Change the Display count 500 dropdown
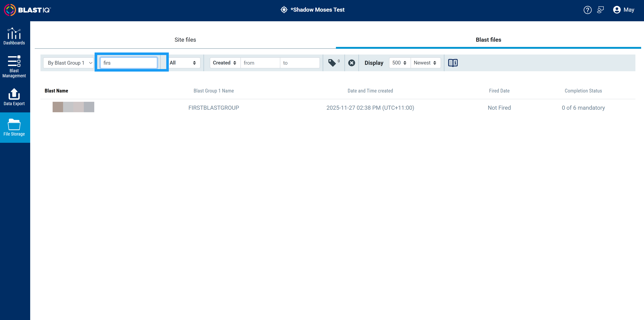The image size is (644, 320). click(400, 63)
